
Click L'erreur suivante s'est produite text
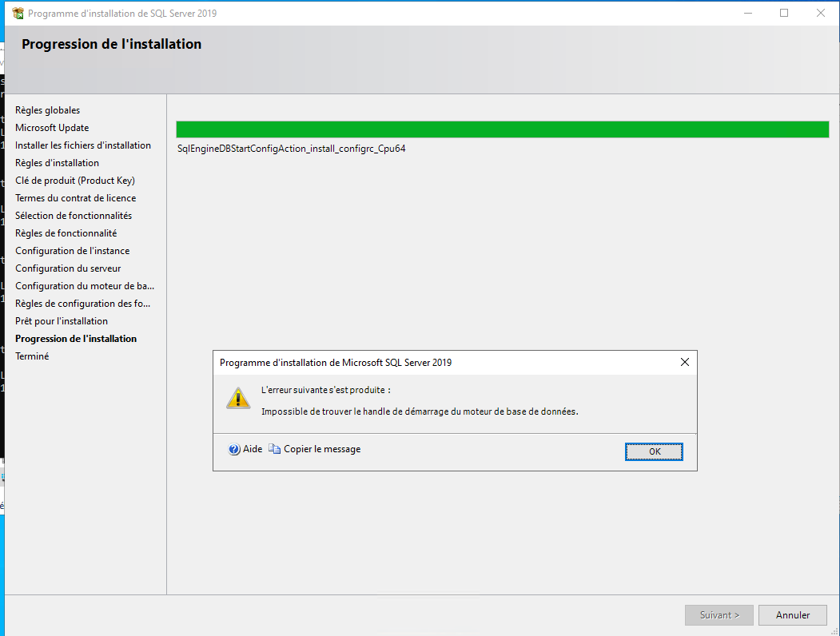[326, 390]
